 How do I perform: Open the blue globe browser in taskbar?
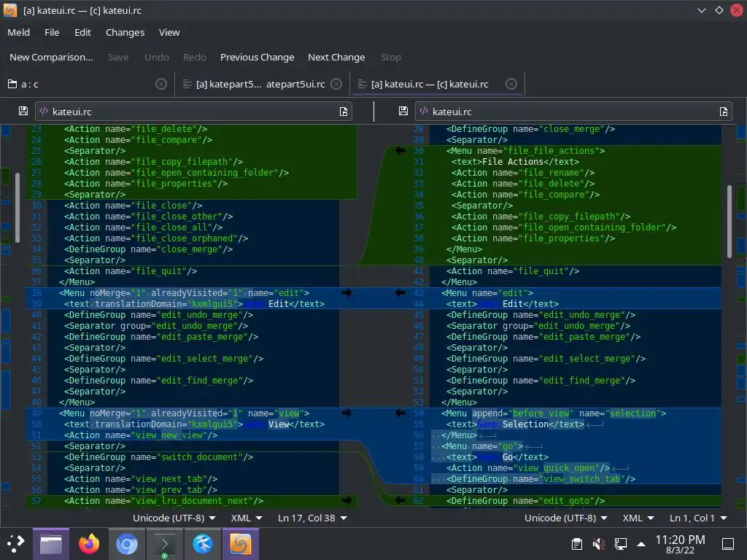pyautogui.click(x=203, y=544)
